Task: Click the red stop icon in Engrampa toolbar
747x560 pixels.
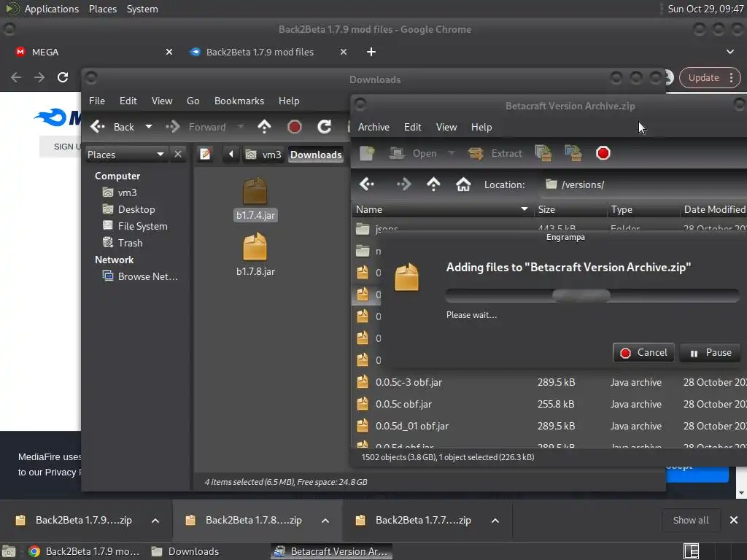Action: [x=603, y=153]
